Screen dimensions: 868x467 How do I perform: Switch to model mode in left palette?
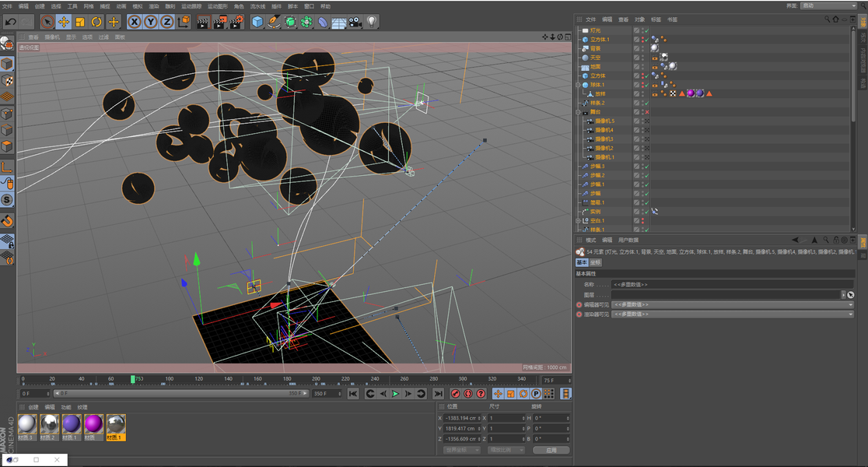pos(7,64)
